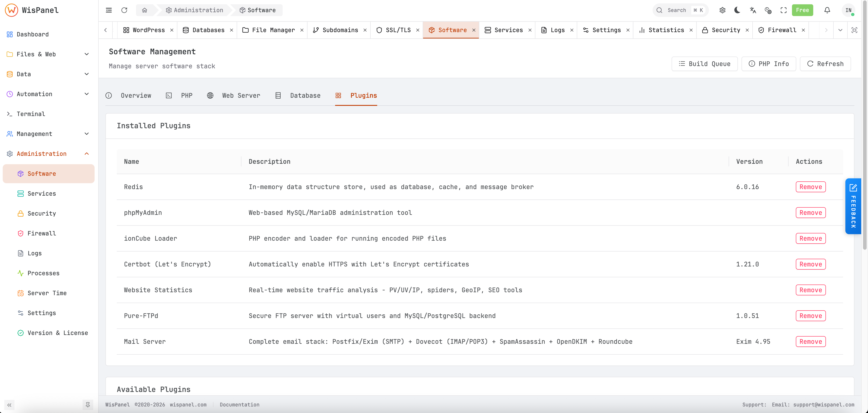868x413 pixels.
Task: Open Server Time in the sidebar
Action: click(x=47, y=293)
